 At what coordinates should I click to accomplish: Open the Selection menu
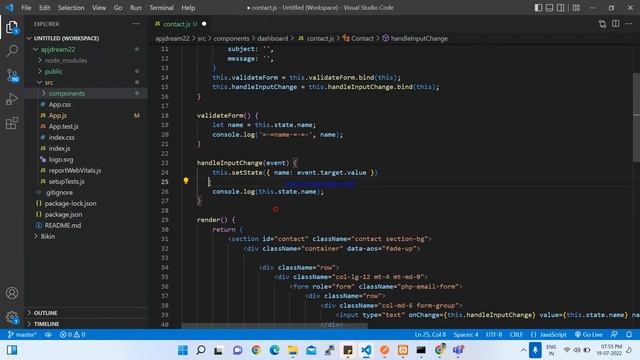click(x=71, y=8)
